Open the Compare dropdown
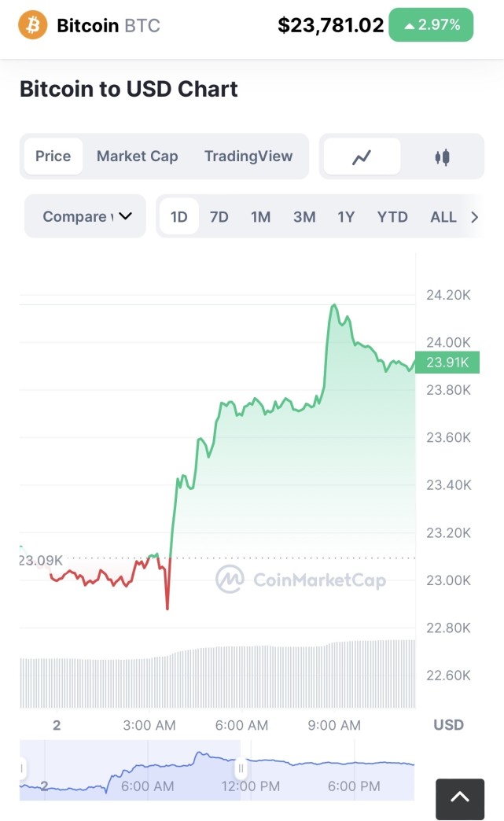Image resolution: width=504 pixels, height=821 pixels. pos(86,216)
